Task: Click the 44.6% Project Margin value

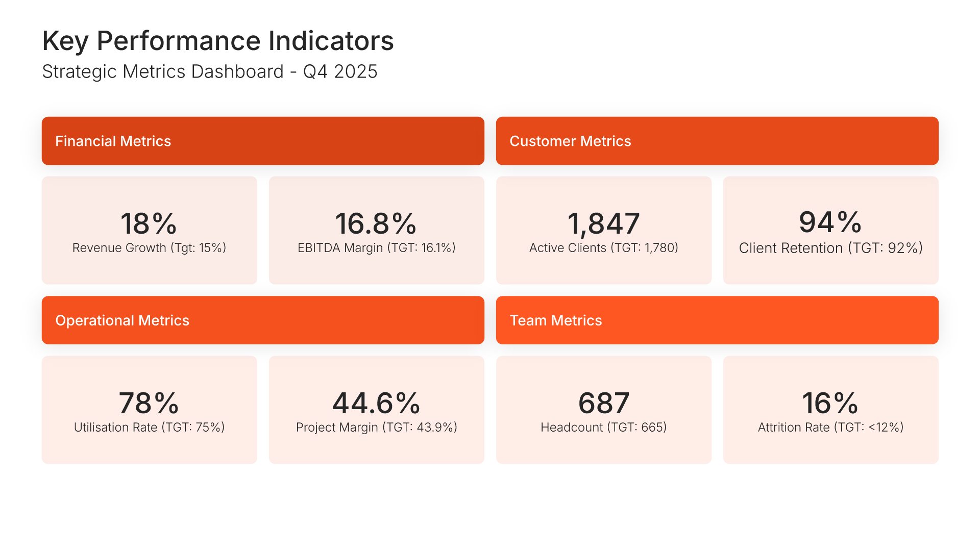Action: 376,403
